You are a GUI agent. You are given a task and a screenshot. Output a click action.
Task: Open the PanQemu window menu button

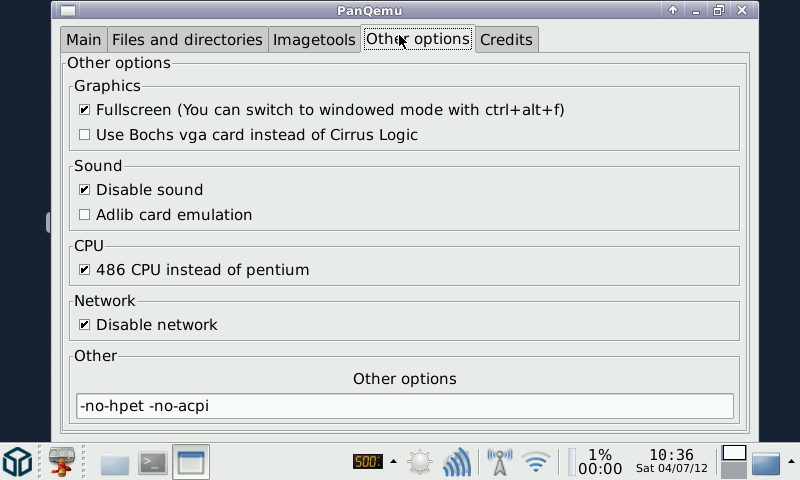click(x=66, y=10)
